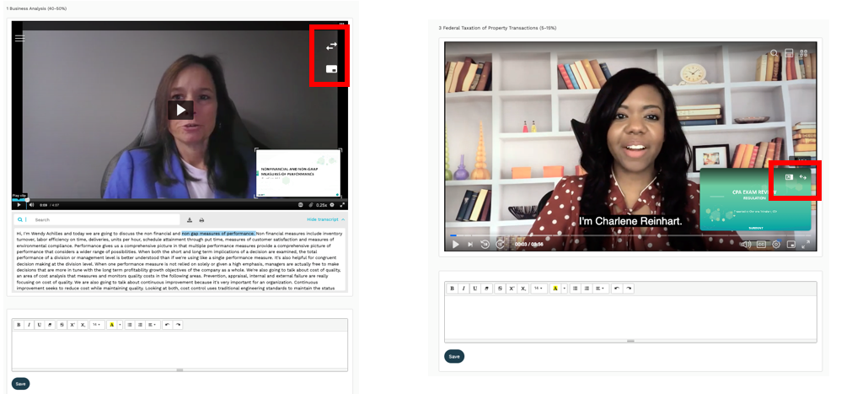Viewport: 868px width, 394px height.
Task: Download the transcript
Action: [x=190, y=220]
